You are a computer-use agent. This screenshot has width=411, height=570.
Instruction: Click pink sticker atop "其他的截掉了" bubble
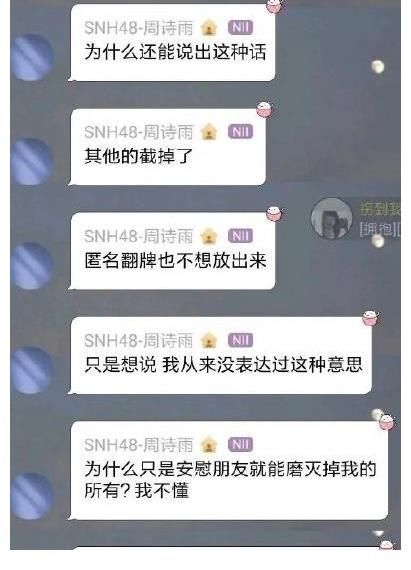pyautogui.click(x=265, y=109)
